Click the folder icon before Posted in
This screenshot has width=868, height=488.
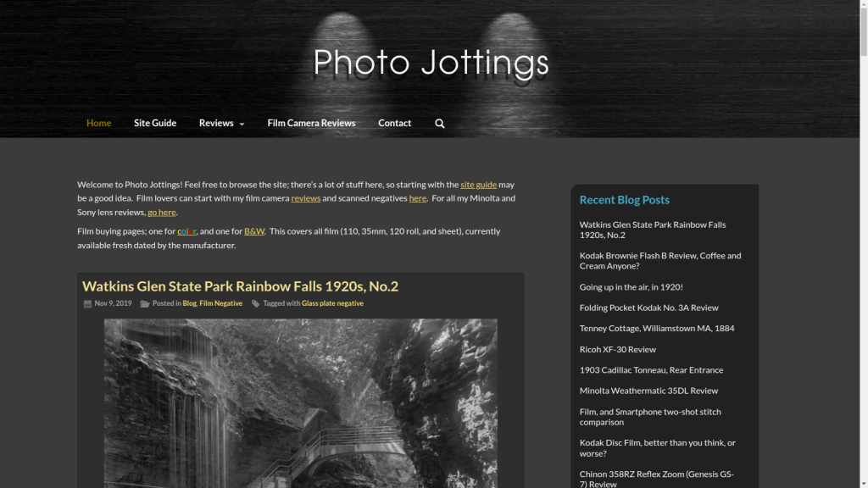pos(145,304)
